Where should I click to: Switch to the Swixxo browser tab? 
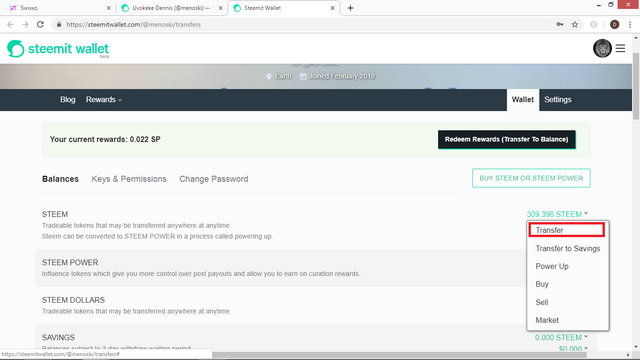click(x=60, y=8)
